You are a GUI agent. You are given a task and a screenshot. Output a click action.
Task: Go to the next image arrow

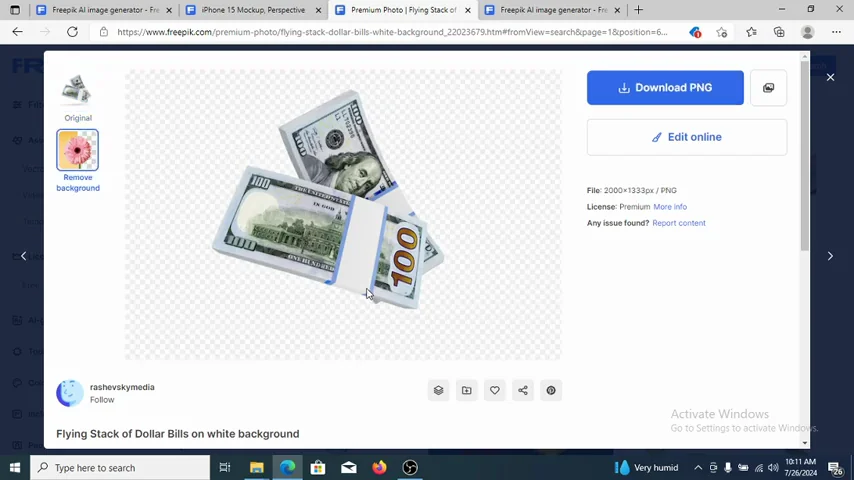tap(830, 256)
